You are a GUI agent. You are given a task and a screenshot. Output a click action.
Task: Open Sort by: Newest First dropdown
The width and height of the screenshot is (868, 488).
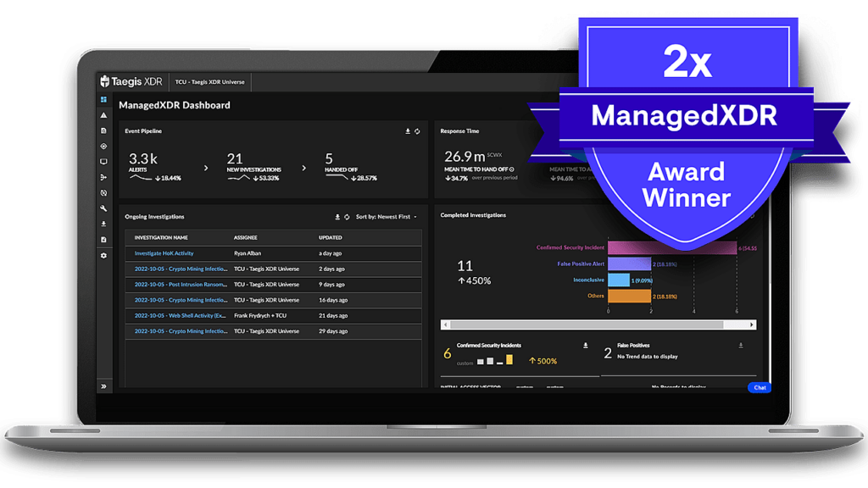[x=387, y=217]
